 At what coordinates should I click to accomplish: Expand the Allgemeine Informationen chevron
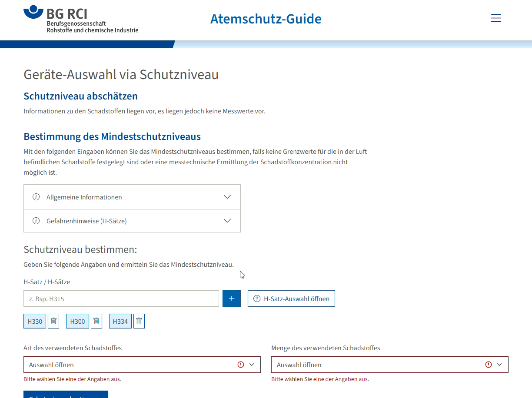pos(227,197)
